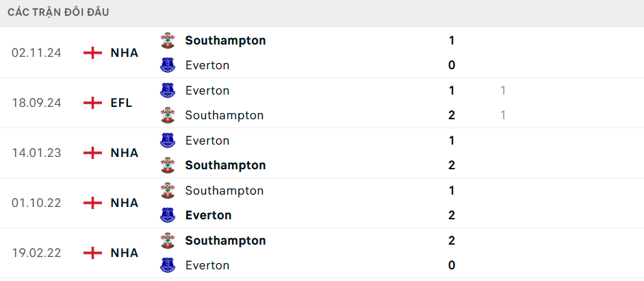644x281 pixels.
Task: Click Everton penalty score in EFL match
Action: (503, 90)
